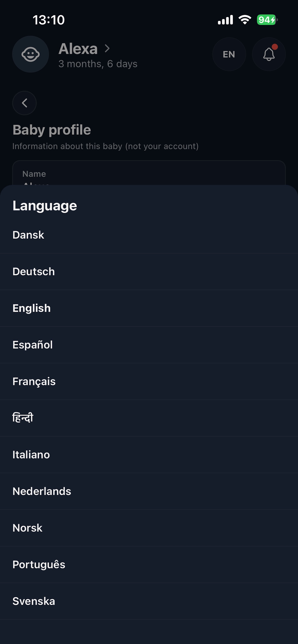Image resolution: width=298 pixels, height=644 pixels.
Task: Tap the EN language button
Action: (x=229, y=54)
